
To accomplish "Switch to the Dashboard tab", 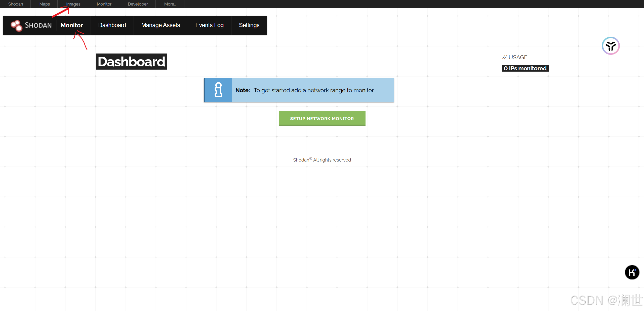I will (112, 25).
